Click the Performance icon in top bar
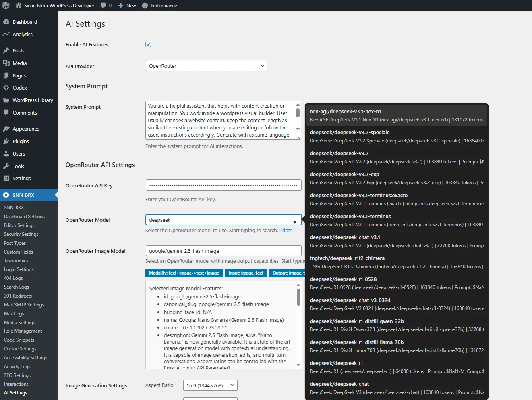 pos(145,6)
